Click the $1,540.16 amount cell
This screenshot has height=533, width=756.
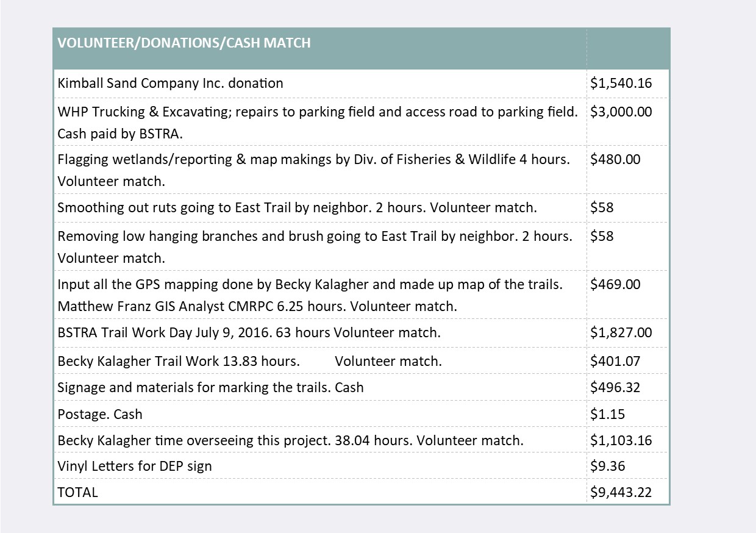coord(621,84)
